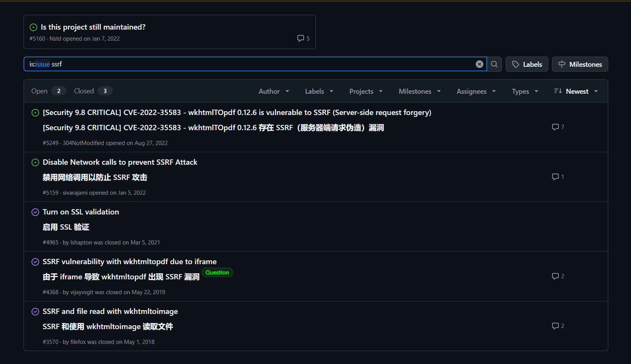Expand the Assignees filter dropdown
631x364 pixels.
point(476,91)
